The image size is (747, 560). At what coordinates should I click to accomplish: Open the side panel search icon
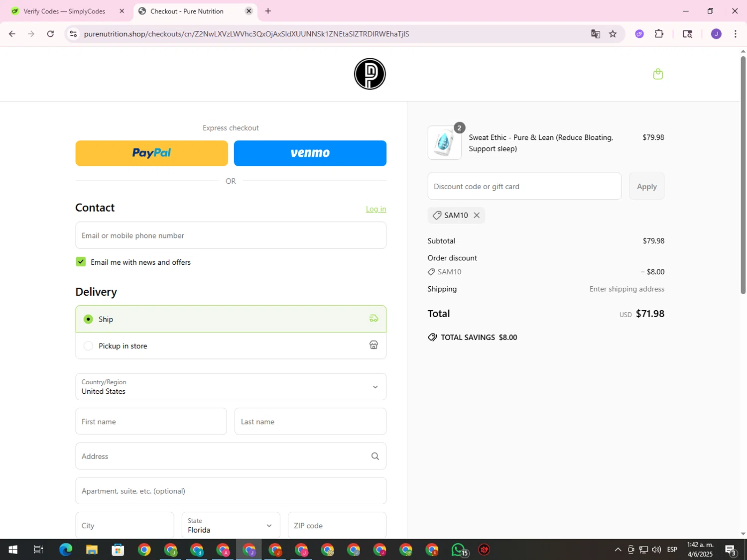coord(687,34)
